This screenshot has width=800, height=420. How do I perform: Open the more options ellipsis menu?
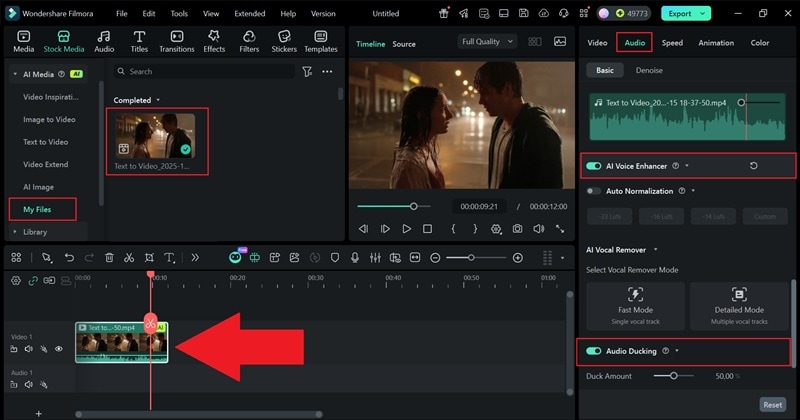click(327, 71)
